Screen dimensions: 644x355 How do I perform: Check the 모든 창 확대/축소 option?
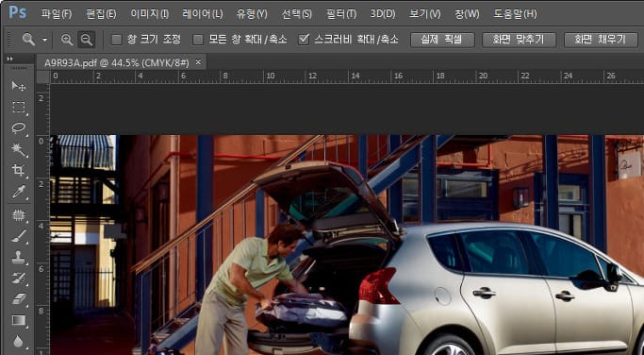[x=198, y=40]
